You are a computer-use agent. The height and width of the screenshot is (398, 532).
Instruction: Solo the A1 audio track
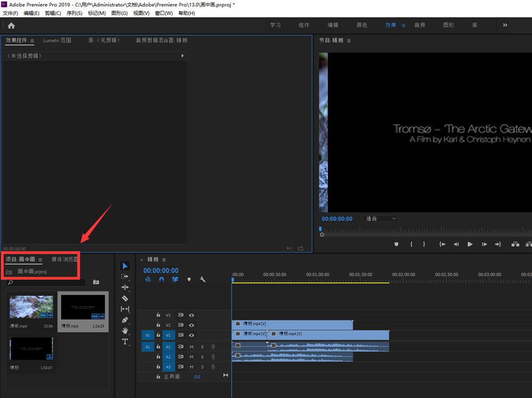point(202,346)
